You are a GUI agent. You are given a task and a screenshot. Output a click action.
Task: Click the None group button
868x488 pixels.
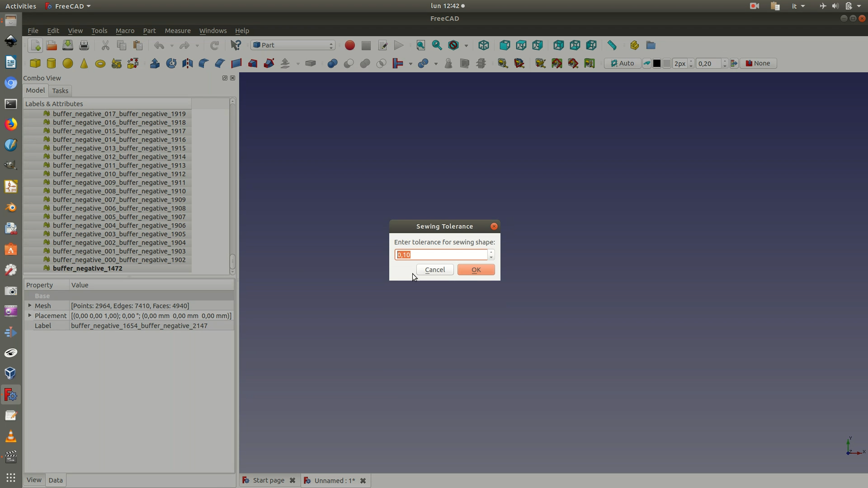(758, 63)
